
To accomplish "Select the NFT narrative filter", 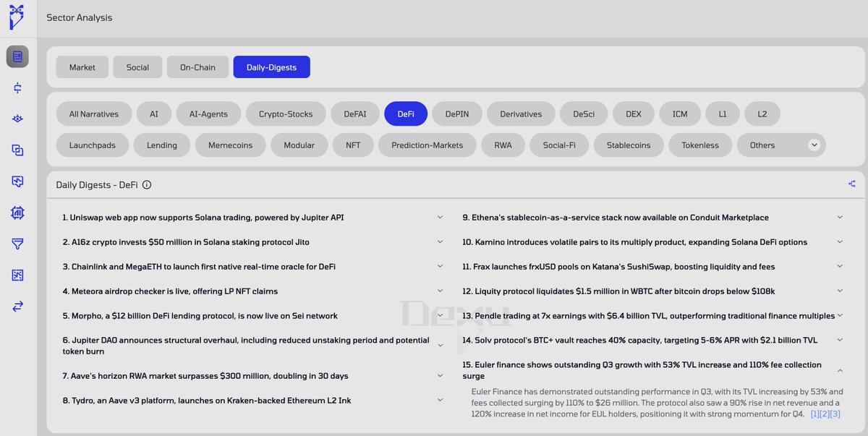I will [353, 145].
